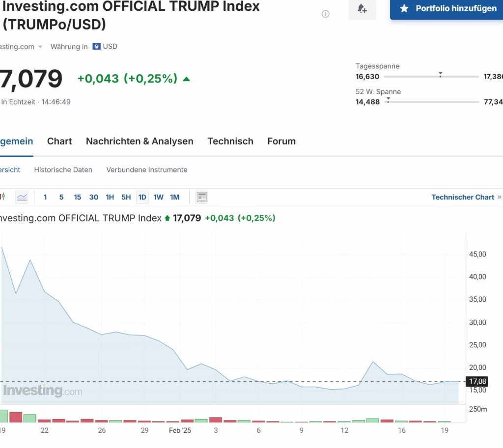Click the Investing.com watermark logo in chart

pos(42,391)
